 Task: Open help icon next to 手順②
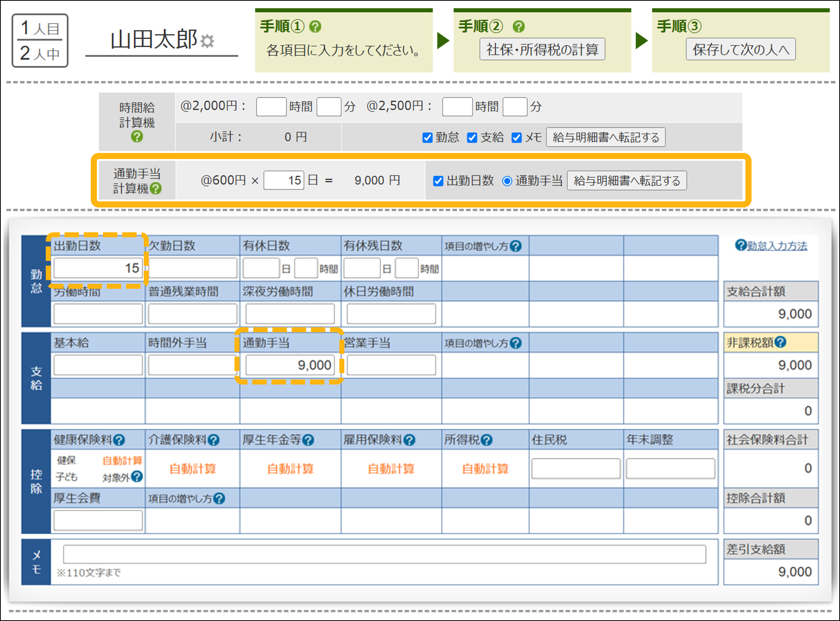[519, 26]
